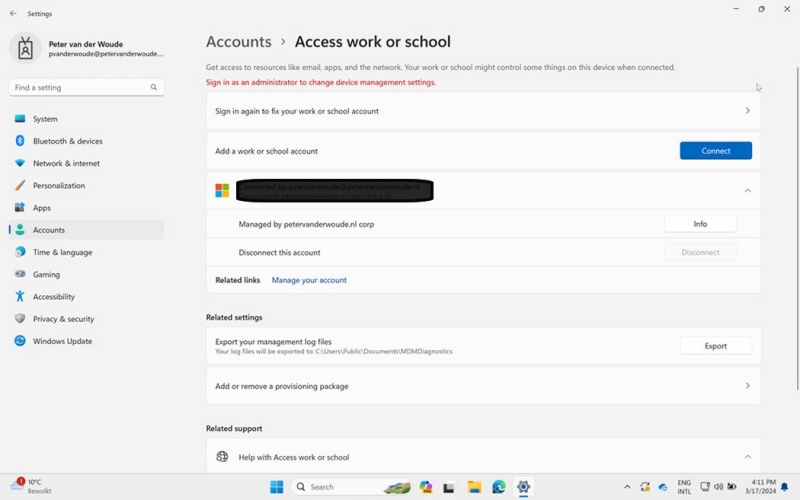Click the Settings gear in the taskbar
800x500 pixels.
click(x=523, y=487)
